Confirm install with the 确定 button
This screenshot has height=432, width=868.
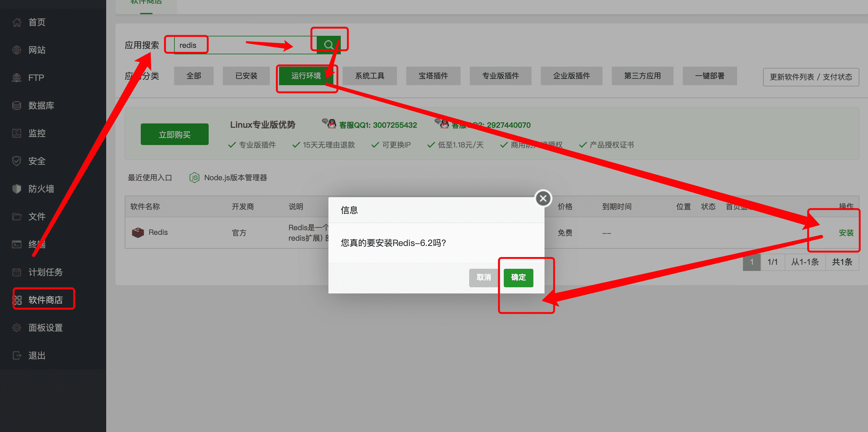click(x=518, y=277)
